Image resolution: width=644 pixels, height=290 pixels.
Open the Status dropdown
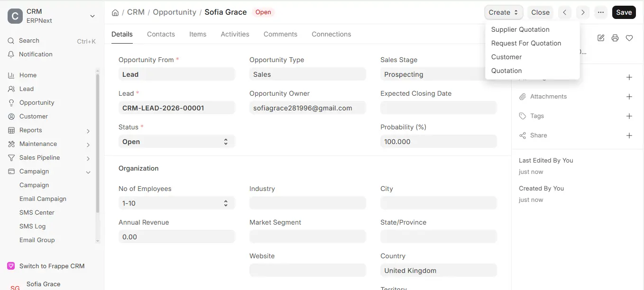tap(177, 142)
